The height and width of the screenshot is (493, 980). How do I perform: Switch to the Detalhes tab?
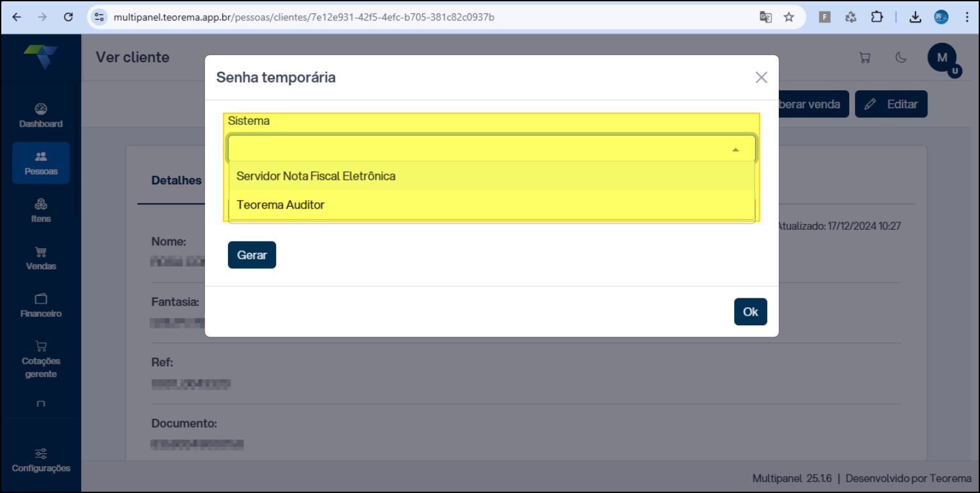pyautogui.click(x=176, y=181)
